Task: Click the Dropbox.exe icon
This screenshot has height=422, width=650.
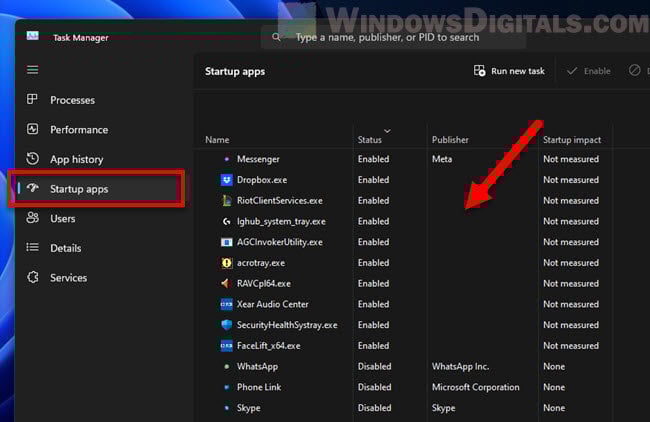Action: pyautogui.click(x=226, y=180)
